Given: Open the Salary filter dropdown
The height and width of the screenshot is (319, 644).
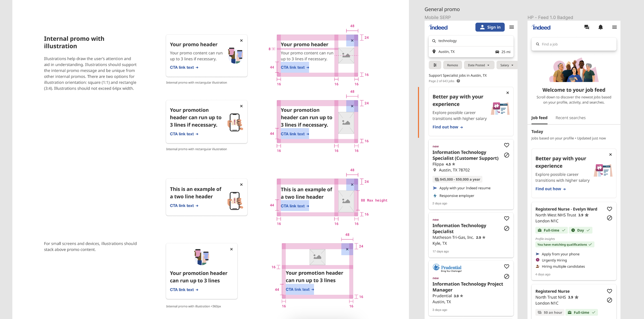Looking at the screenshot, I should coord(506,65).
